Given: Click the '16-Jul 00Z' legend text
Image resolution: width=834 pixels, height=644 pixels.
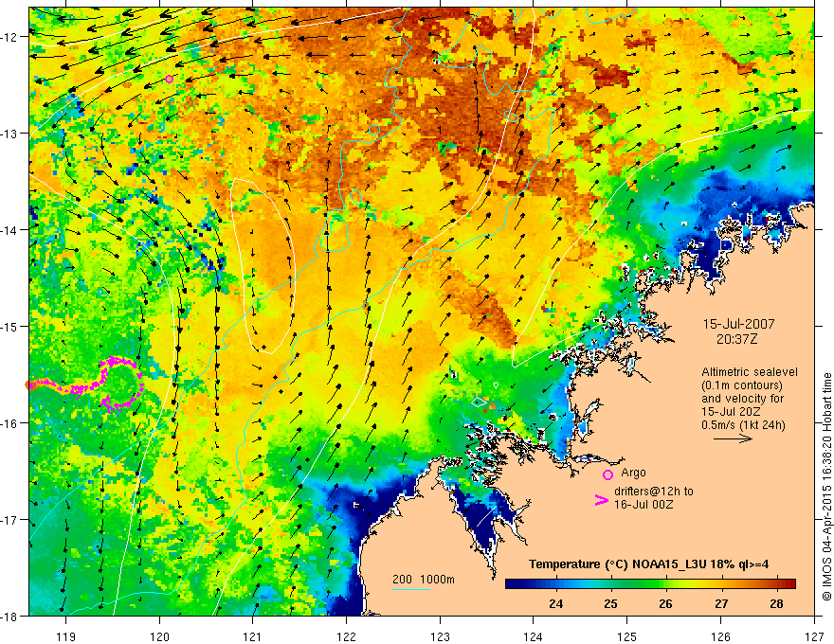Looking at the screenshot, I should click(644, 504).
